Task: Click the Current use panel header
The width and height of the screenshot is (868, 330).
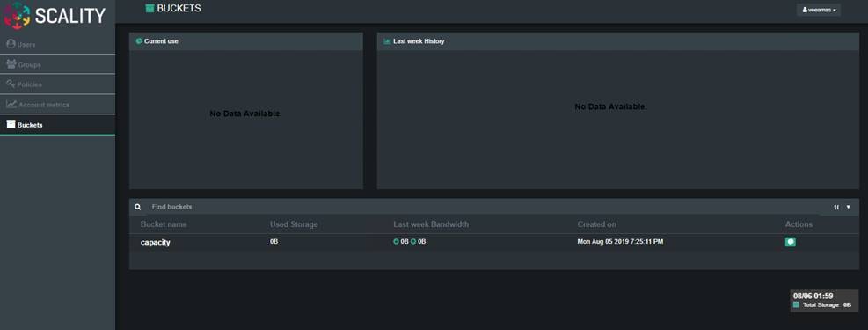Action: (x=245, y=41)
